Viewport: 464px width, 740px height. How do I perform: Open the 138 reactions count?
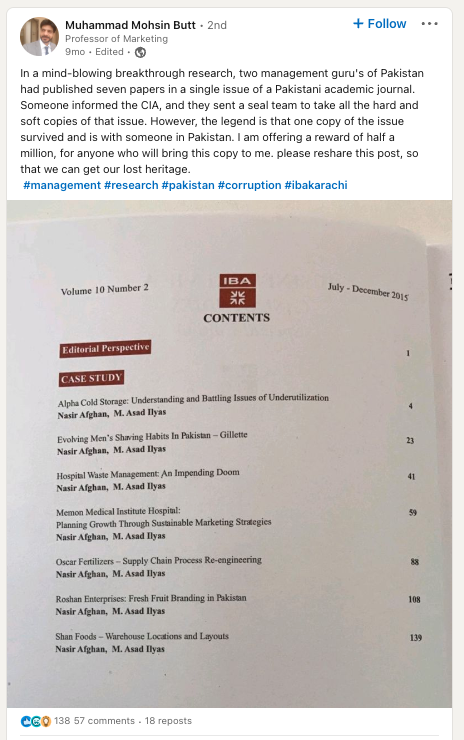tap(62, 721)
